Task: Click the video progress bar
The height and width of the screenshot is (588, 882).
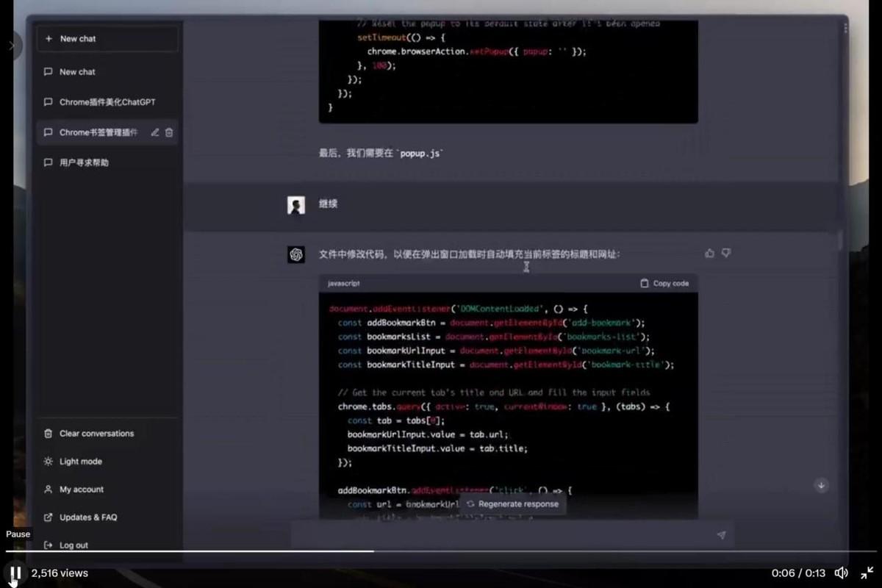Action: [441, 551]
